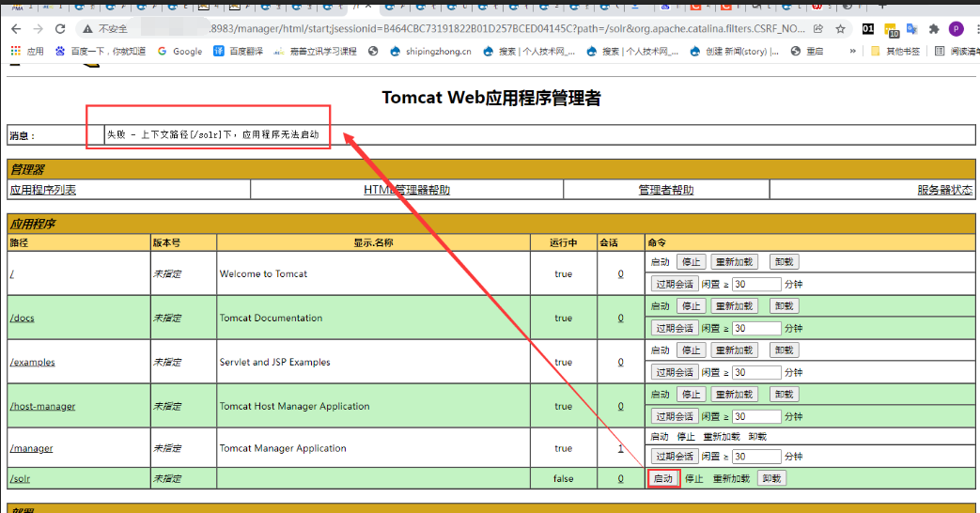Viewport: 980px width, 513px height.
Task: Focus idle minutes field in /host-manager row
Action: (x=756, y=417)
